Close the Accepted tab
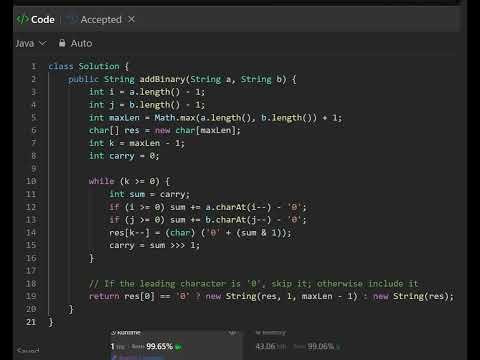This screenshot has height=360, width=480. pos(131,19)
